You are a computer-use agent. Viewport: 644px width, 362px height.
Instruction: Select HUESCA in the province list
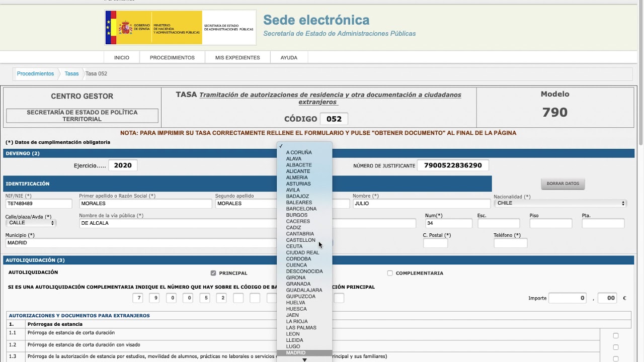[304, 309]
